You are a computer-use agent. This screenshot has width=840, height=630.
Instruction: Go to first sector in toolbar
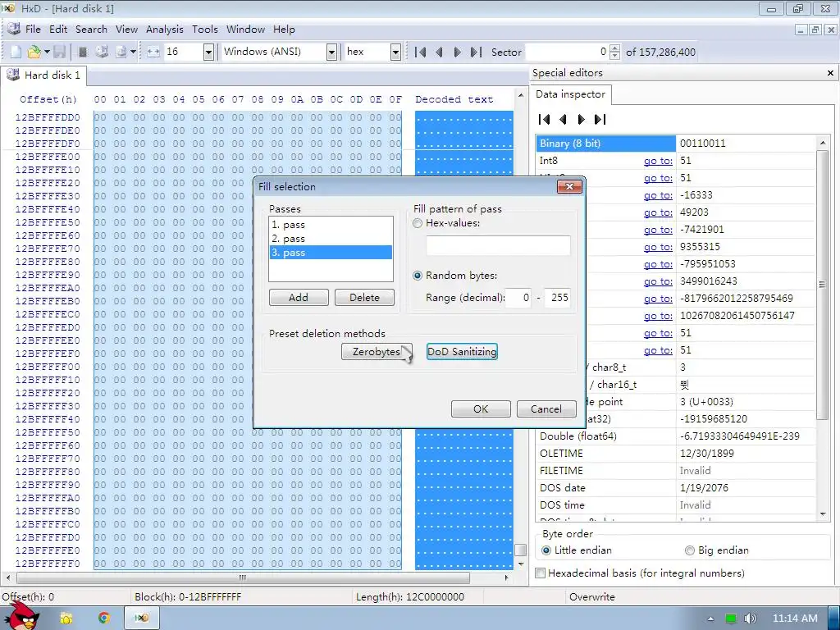[x=421, y=52]
